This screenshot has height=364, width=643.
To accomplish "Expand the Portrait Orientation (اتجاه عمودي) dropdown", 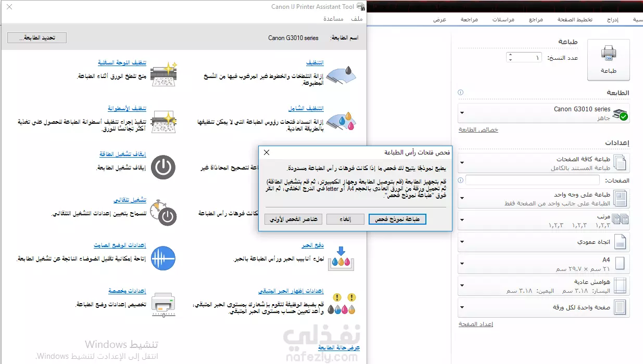I will point(461,242).
